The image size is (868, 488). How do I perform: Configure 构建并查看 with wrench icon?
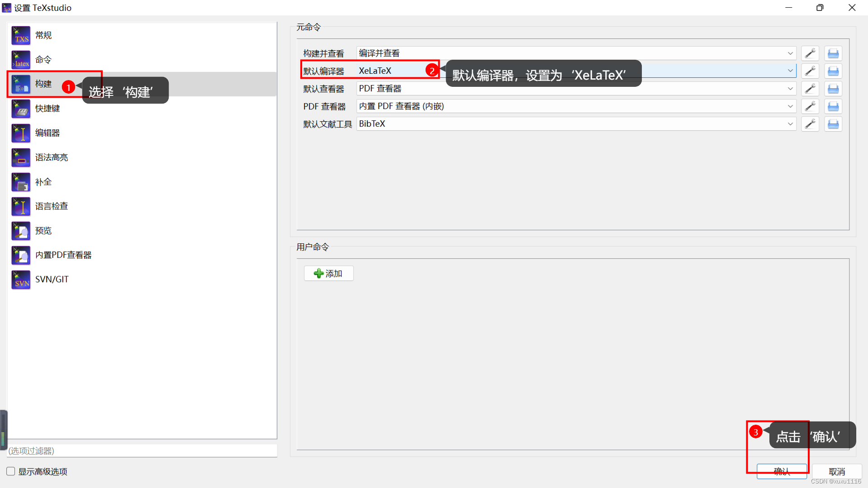coord(810,53)
